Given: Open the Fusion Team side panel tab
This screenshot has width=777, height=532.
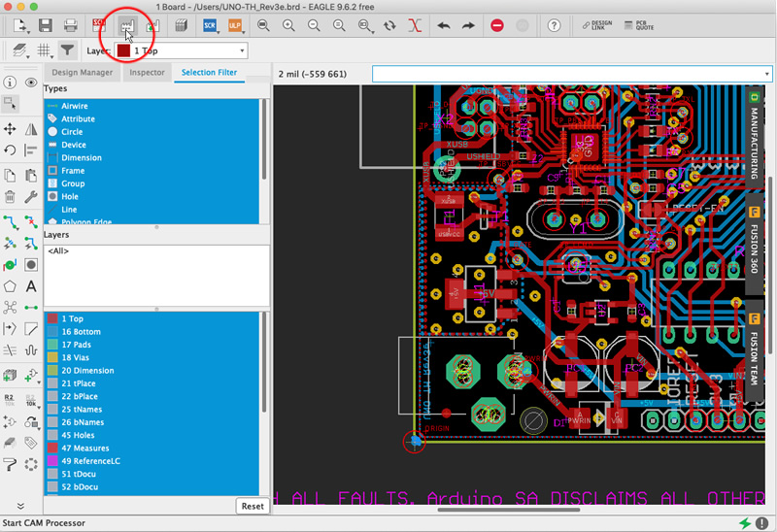Looking at the screenshot, I should pyautogui.click(x=754, y=352).
